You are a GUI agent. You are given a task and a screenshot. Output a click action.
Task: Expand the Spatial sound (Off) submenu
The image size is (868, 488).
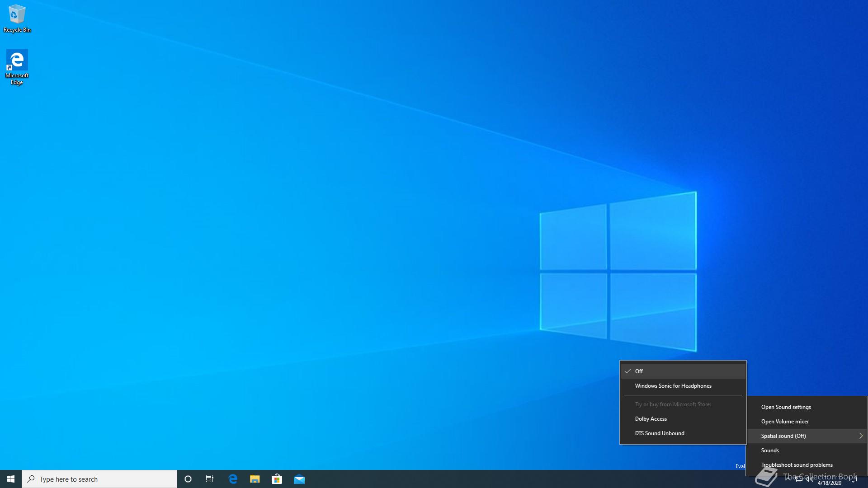807,436
